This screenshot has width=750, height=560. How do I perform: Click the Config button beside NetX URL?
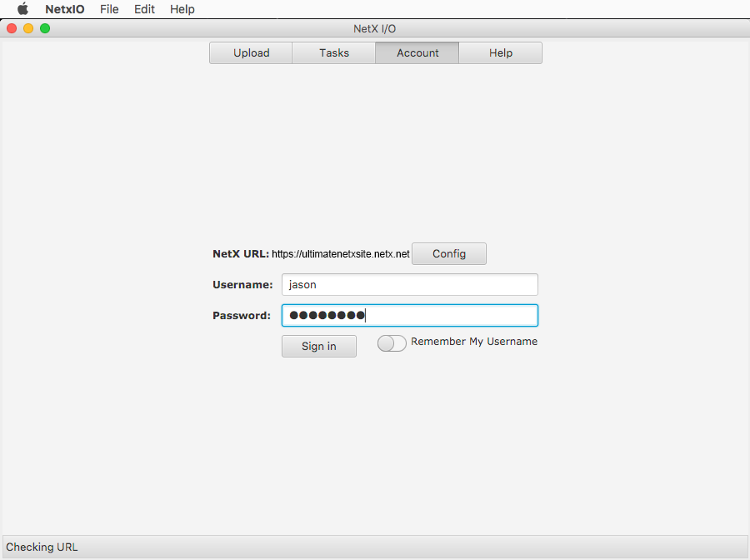coord(449,253)
